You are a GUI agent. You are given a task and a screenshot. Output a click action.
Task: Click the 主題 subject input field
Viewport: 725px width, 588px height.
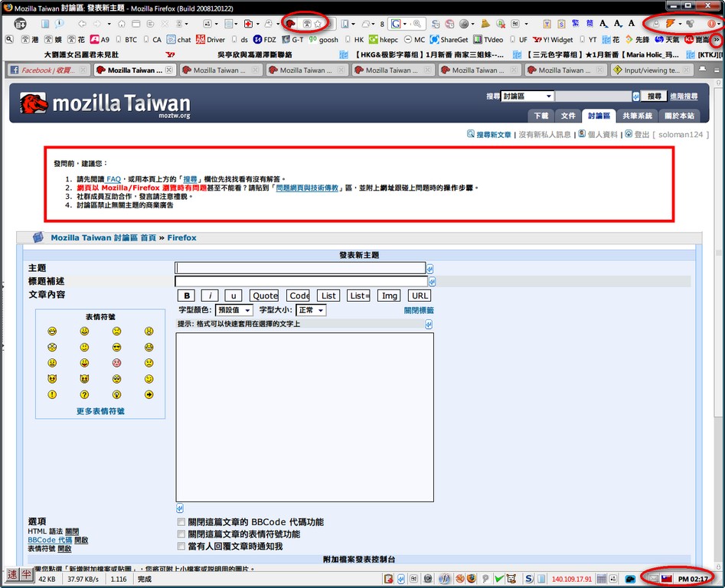pyautogui.click(x=300, y=268)
